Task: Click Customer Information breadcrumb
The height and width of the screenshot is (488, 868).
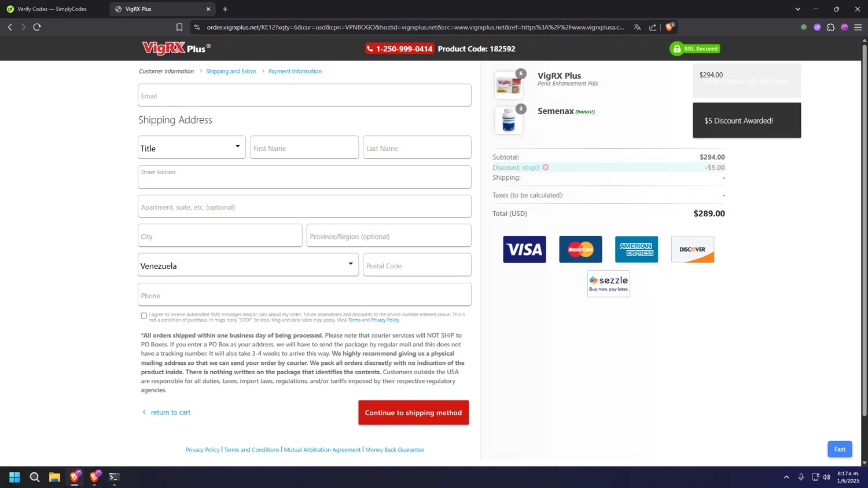Action: click(166, 71)
